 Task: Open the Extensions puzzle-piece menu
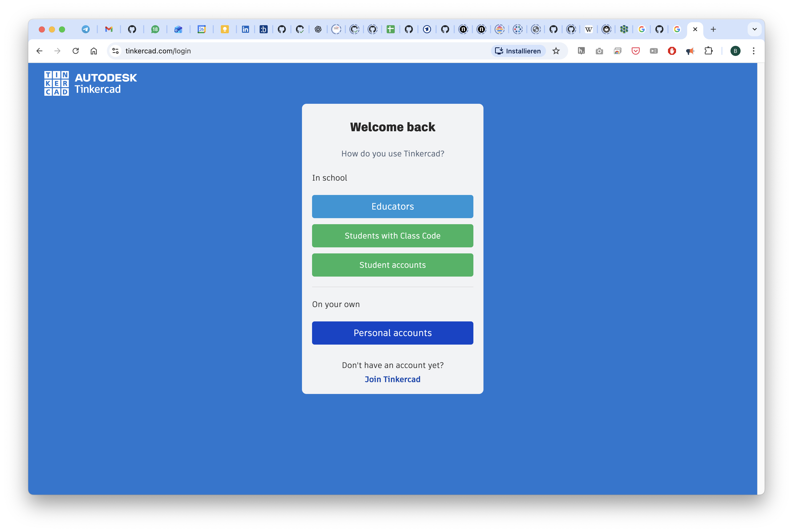click(x=708, y=51)
